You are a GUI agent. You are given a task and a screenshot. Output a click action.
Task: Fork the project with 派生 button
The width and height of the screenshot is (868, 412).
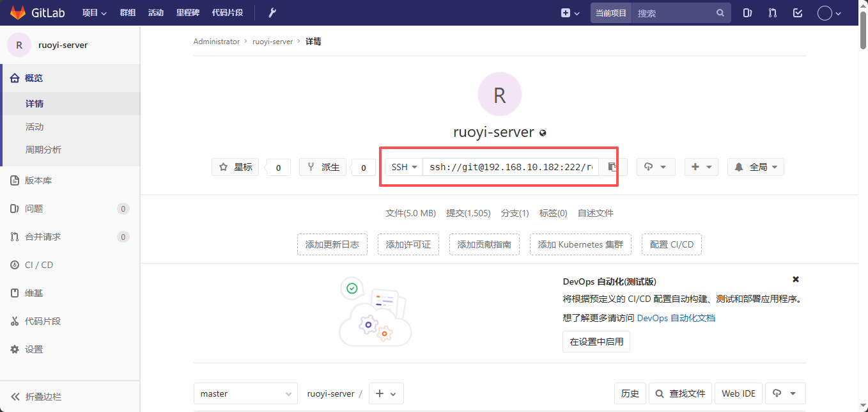coord(323,167)
